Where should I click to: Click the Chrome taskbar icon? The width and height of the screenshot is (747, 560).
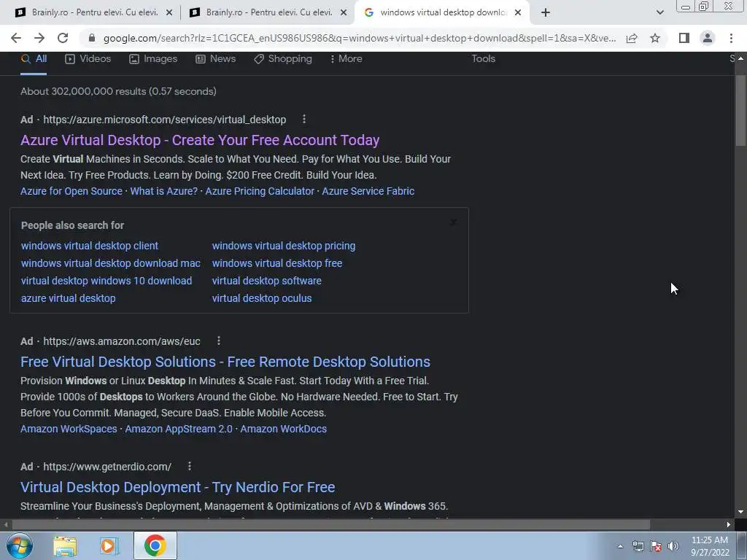(155, 545)
